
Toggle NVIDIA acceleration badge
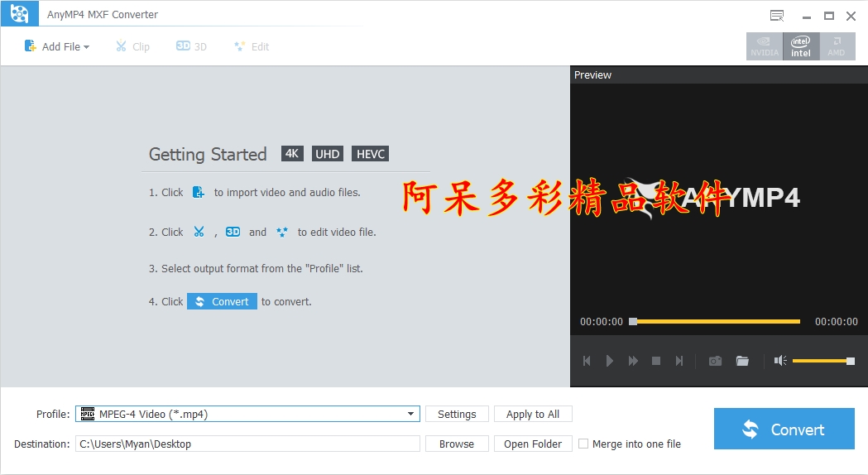[x=765, y=46]
